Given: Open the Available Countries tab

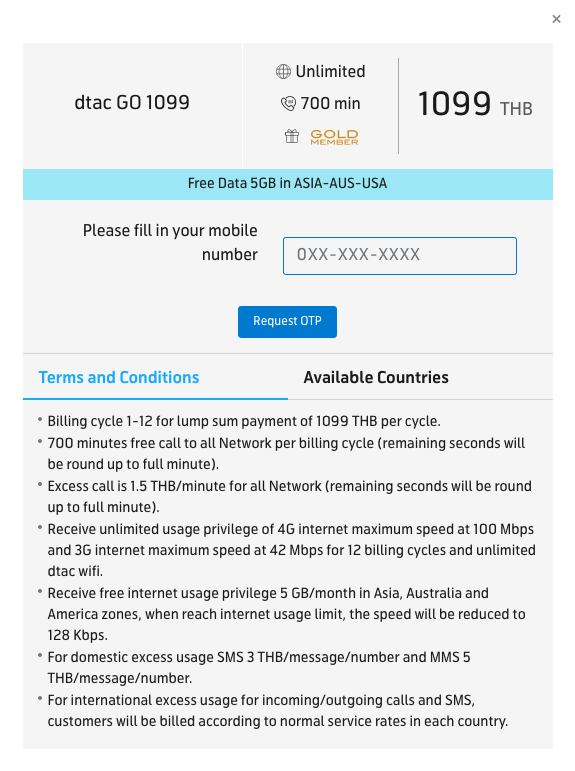Looking at the screenshot, I should tap(376, 377).
